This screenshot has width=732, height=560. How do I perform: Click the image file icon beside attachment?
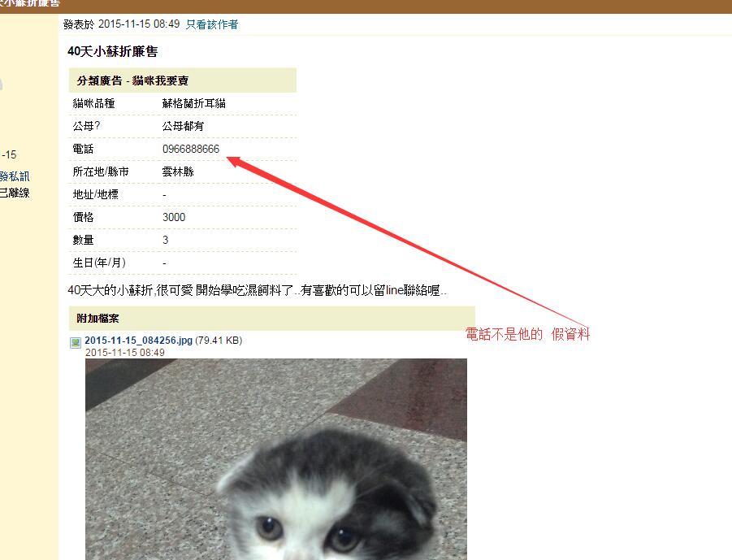[x=76, y=343]
